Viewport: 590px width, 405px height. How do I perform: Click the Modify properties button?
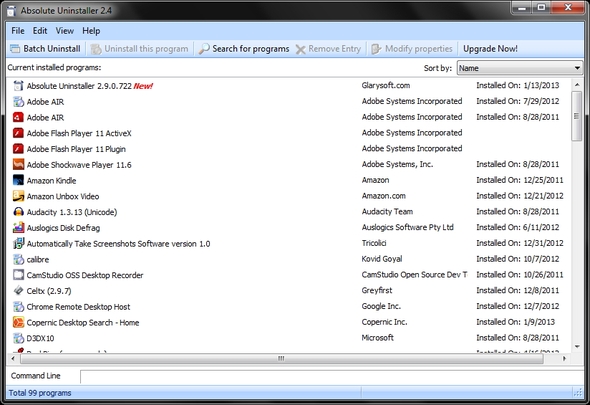point(412,49)
